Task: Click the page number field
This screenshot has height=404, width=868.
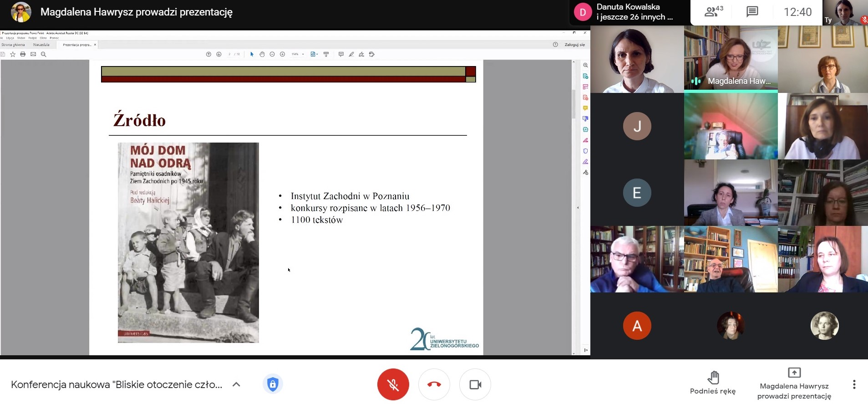Action: click(x=230, y=54)
